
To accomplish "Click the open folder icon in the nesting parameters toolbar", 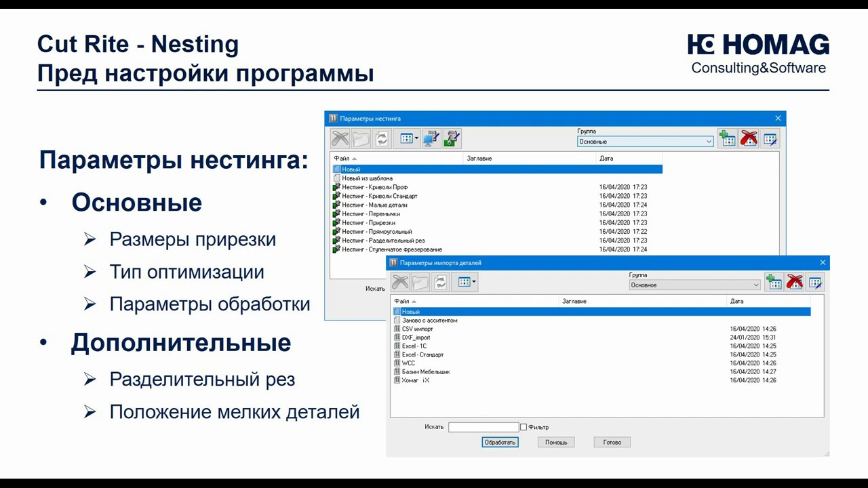I will coord(361,138).
